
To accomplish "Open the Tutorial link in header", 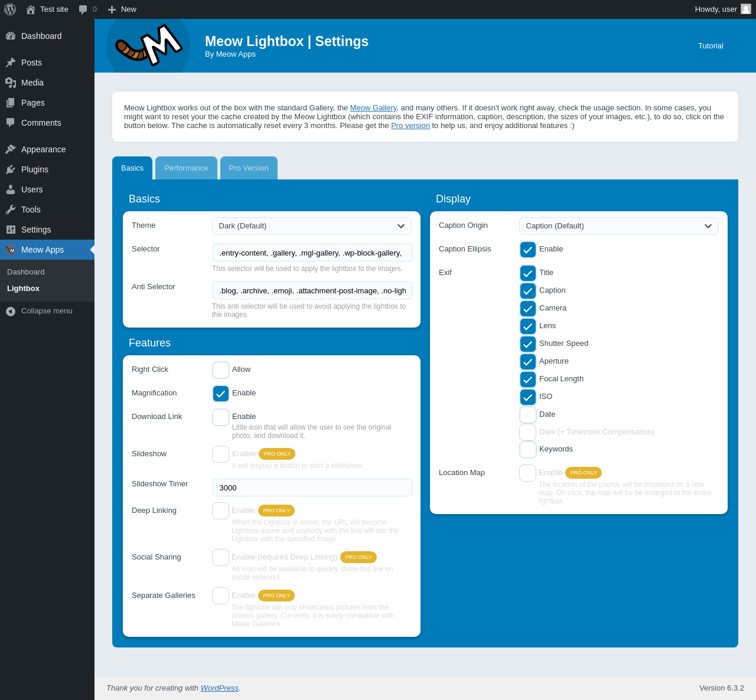I will pos(711,46).
